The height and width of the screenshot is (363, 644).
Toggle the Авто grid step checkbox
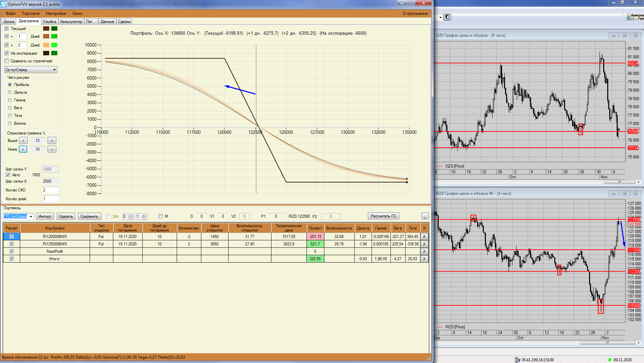point(8,175)
